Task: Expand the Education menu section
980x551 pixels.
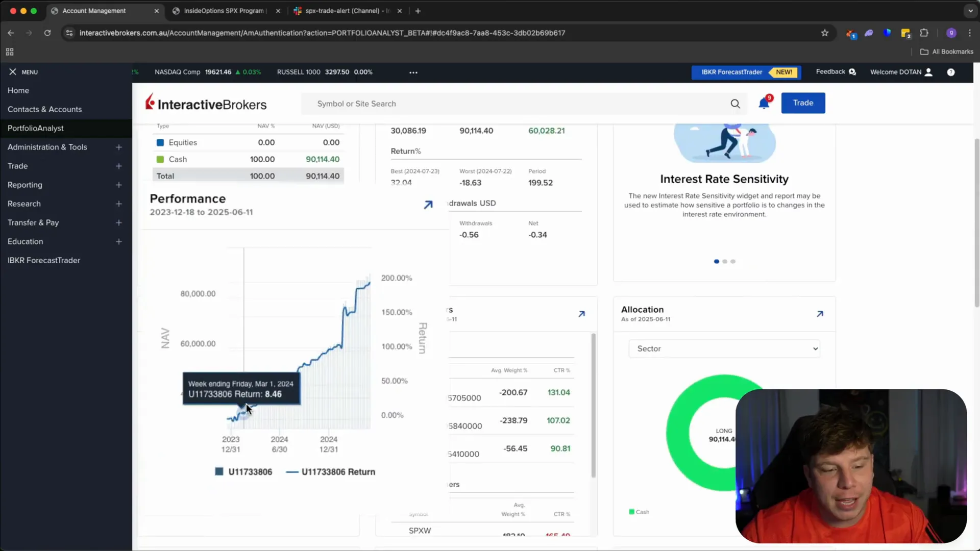Action: click(x=118, y=241)
